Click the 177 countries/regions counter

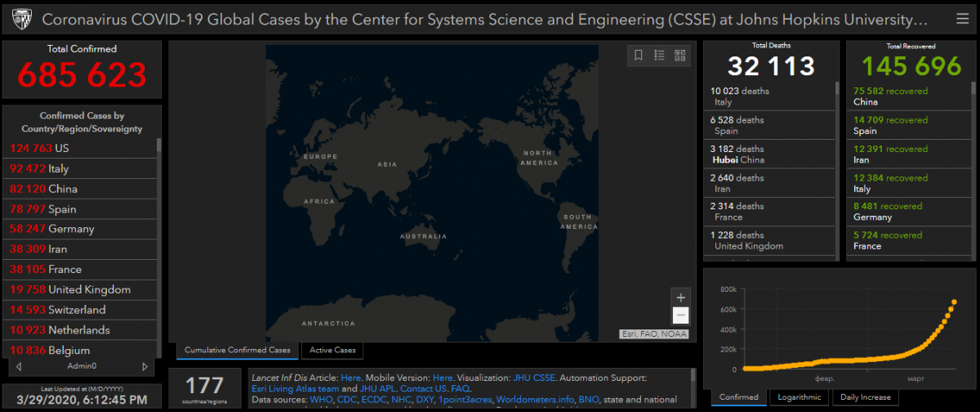click(x=204, y=387)
